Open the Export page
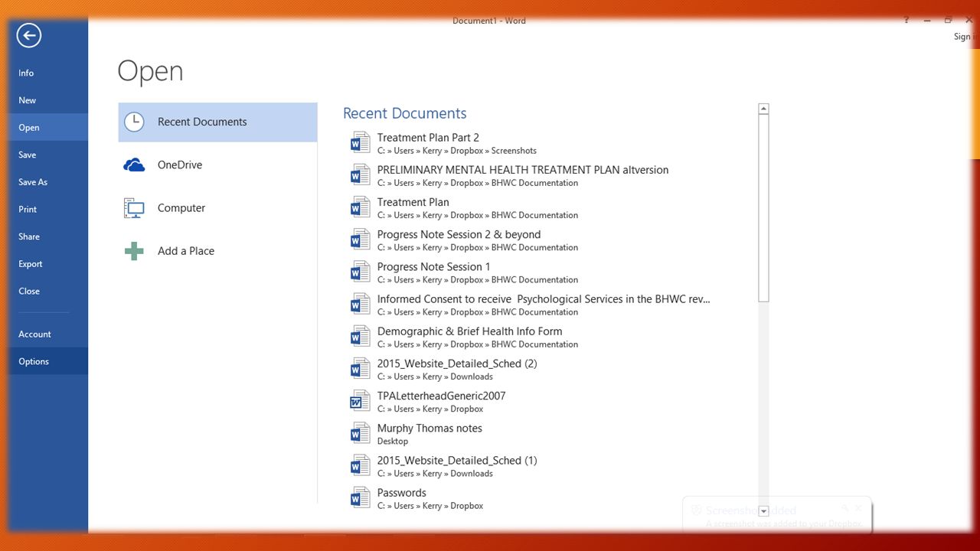The height and width of the screenshot is (551, 980). point(48,264)
